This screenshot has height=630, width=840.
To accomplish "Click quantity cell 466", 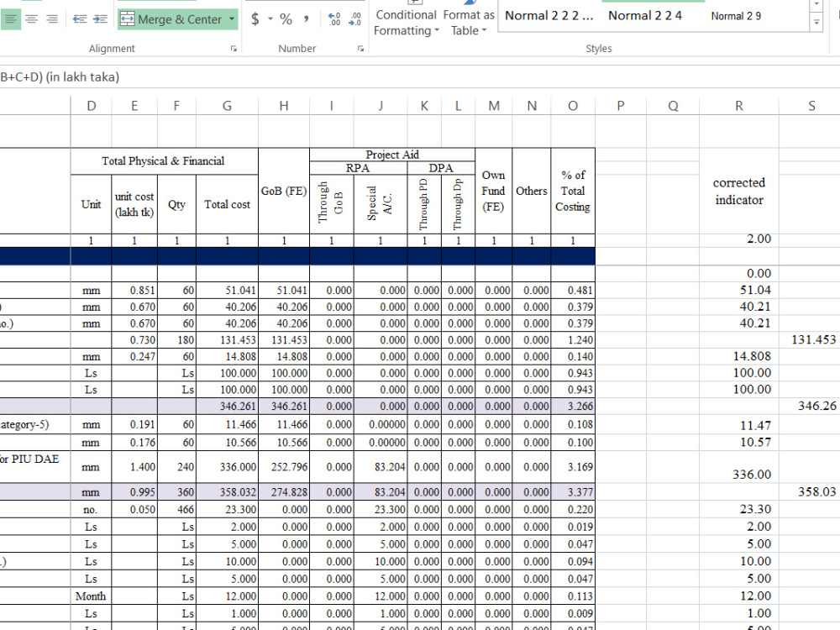I will coord(176,510).
